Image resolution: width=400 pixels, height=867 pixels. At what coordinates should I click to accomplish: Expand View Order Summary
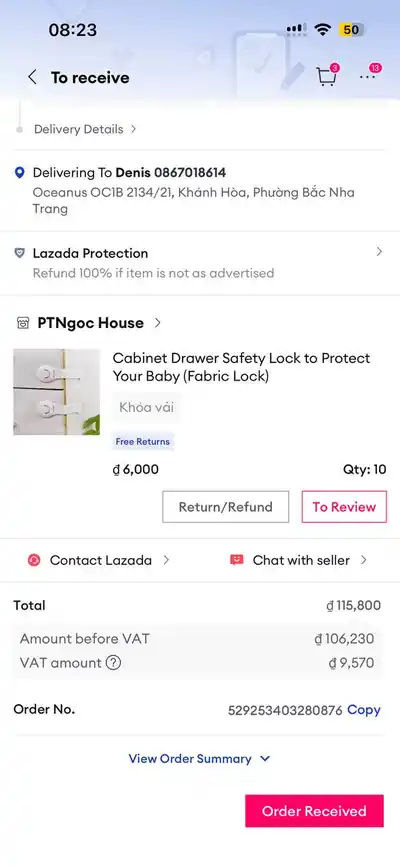coord(199,759)
